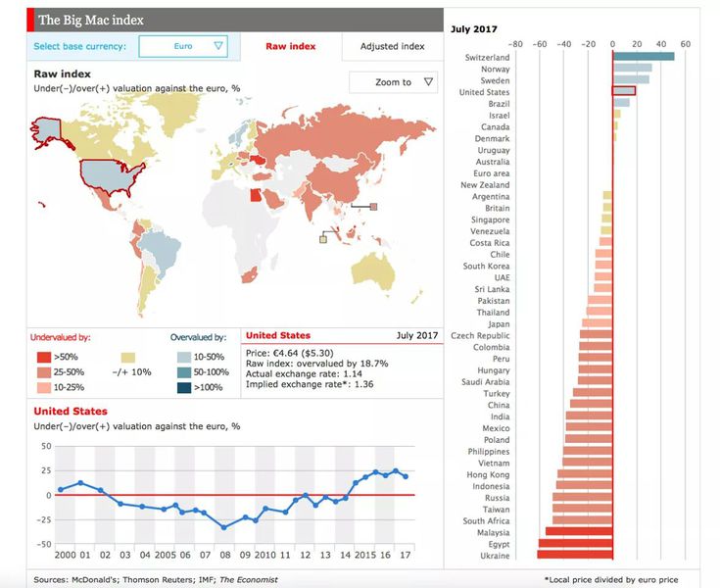Click the '-/+ 10%' yellow legend swatch
Screen dimensions: 720x588
127,358
